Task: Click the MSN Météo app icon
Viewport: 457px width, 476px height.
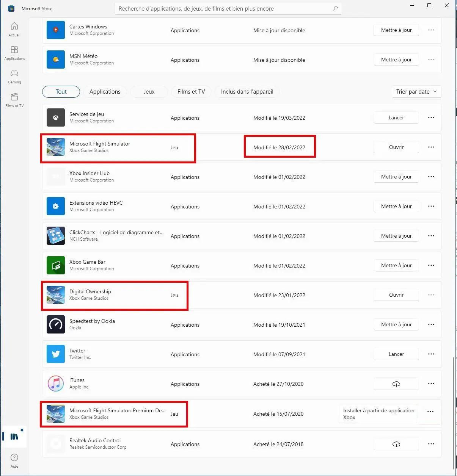Action: tap(56, 60)
